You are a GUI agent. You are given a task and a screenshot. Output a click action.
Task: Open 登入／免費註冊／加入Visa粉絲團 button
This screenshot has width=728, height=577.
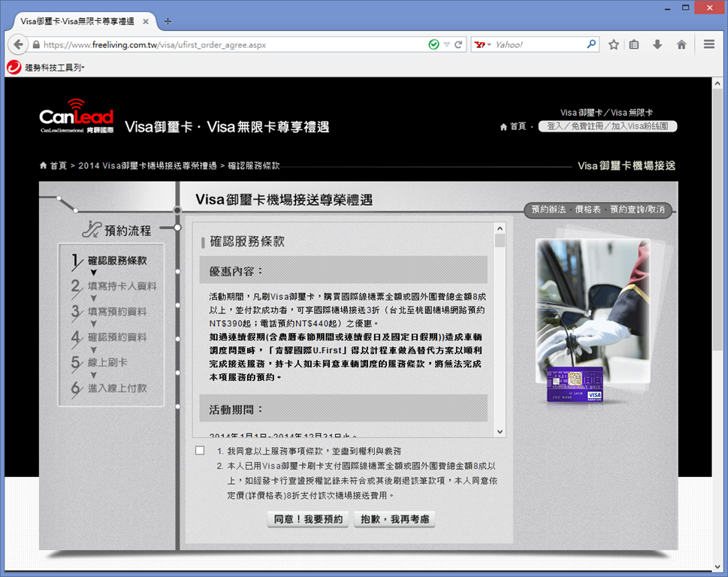(x=607, y=126)
